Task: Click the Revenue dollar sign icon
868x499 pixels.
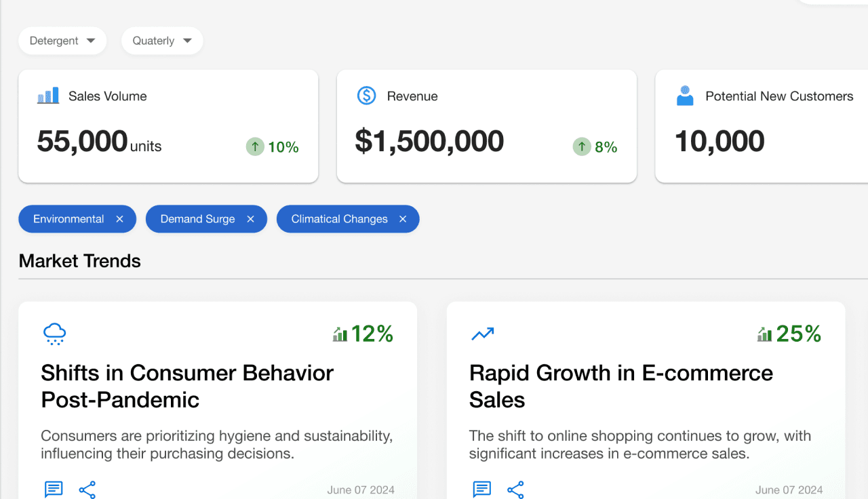Action: pos(366,96)
